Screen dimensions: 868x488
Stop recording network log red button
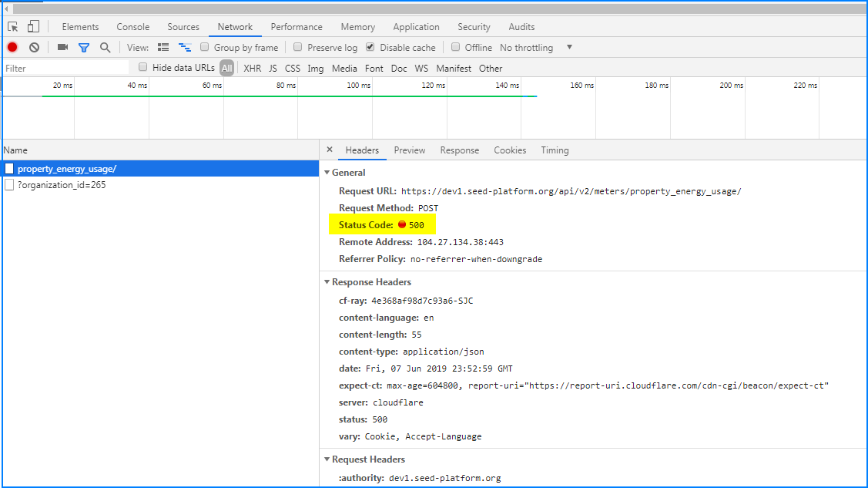(12, 48)
